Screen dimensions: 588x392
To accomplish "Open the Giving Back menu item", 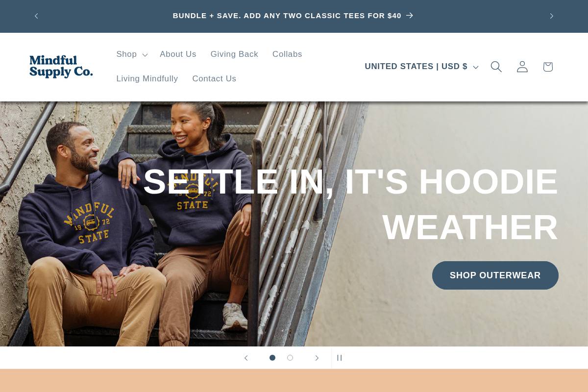I will (x=234, y=54).
